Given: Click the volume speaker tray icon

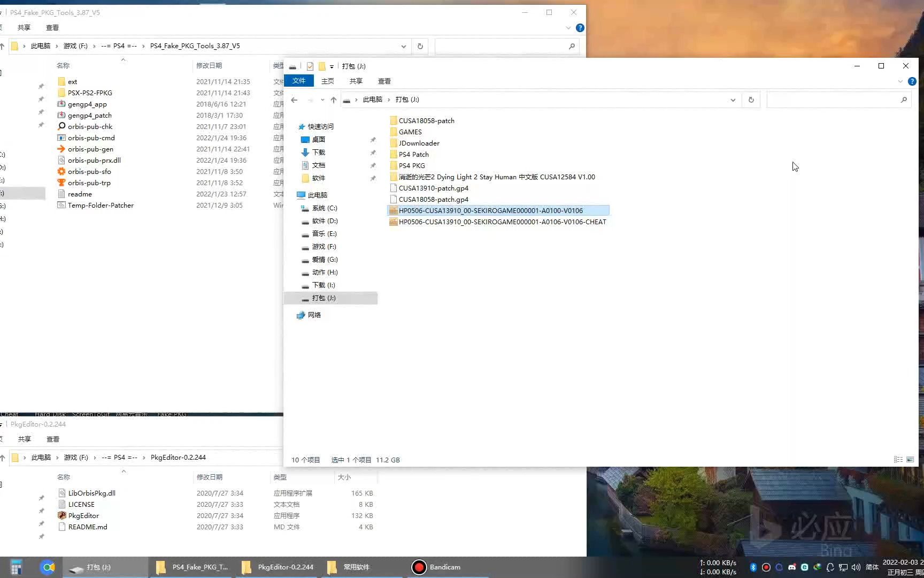Looking at the screenshot, I should tap(856, 567).
